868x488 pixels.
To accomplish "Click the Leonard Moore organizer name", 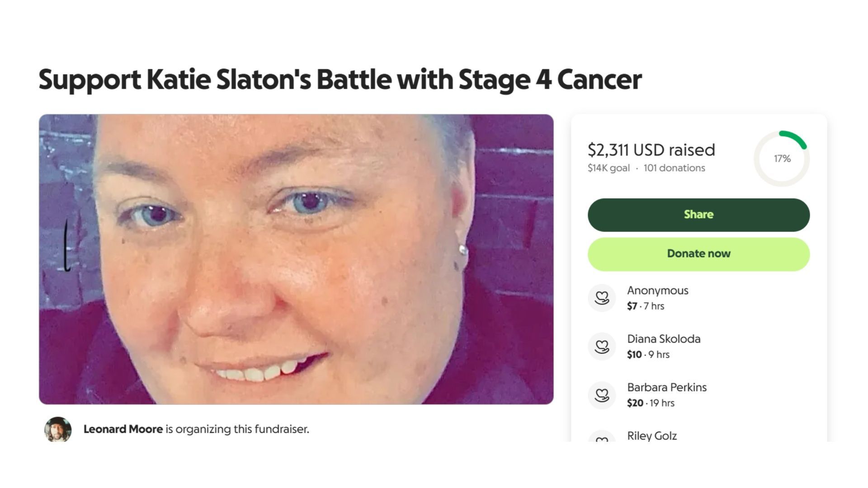I will coord(123,429).
